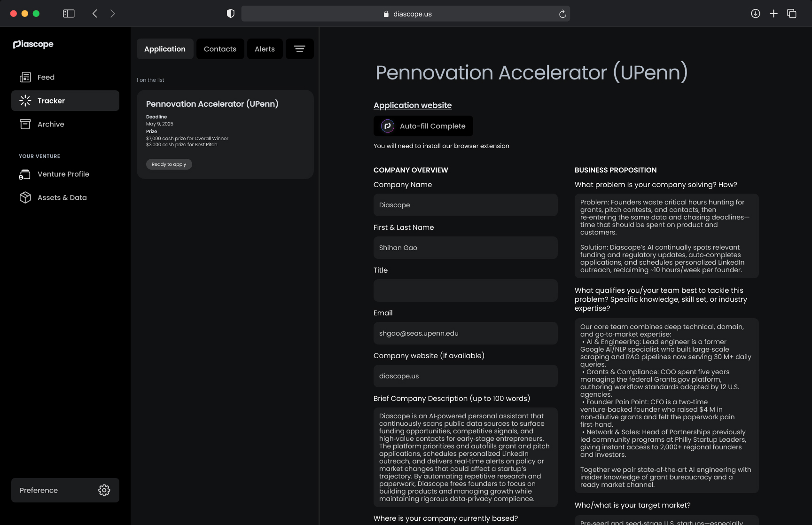Switch to the Contacts tab
812x525 pixels.
pyautogui.click(x=220, y=49)
